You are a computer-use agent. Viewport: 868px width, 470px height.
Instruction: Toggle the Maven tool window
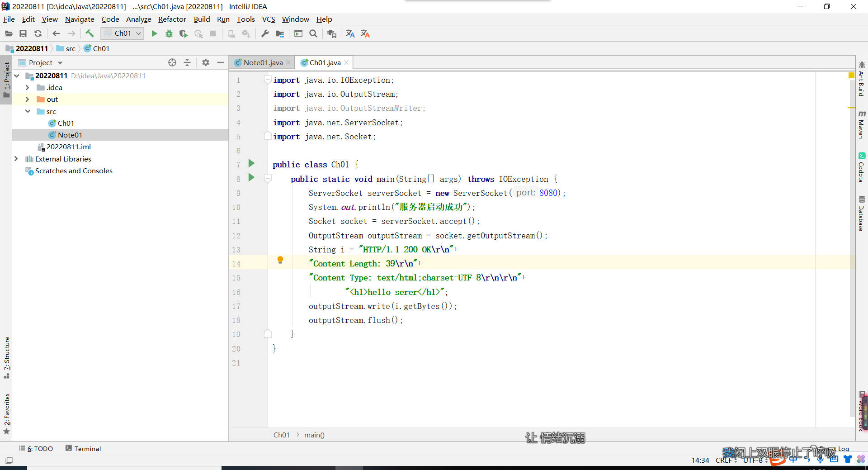tap(862, 124)
